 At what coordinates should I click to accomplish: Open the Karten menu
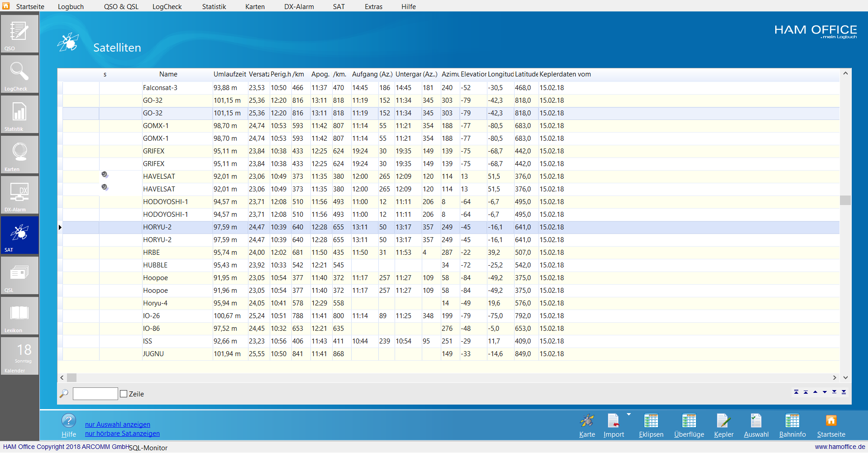pos(255,6)
